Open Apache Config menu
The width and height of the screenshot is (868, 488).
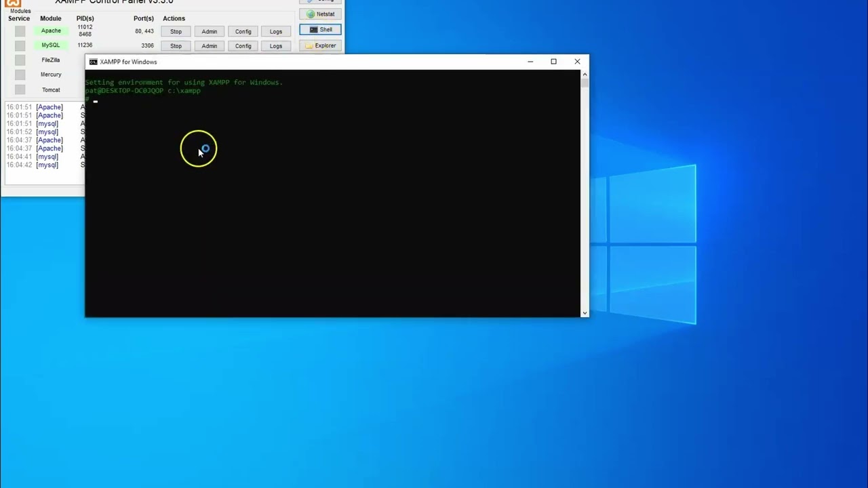click(243, 31)
